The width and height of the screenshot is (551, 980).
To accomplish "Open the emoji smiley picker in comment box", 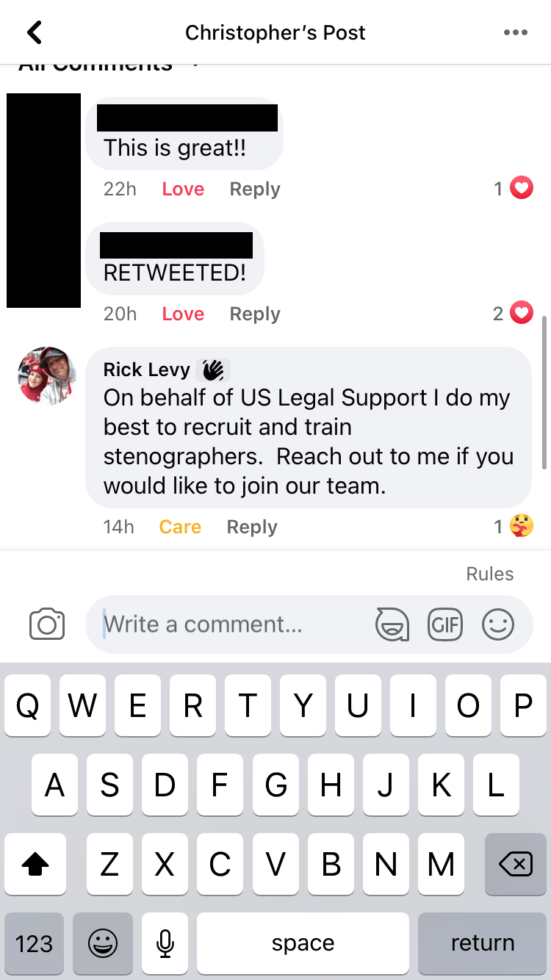I will pos(498,624).
